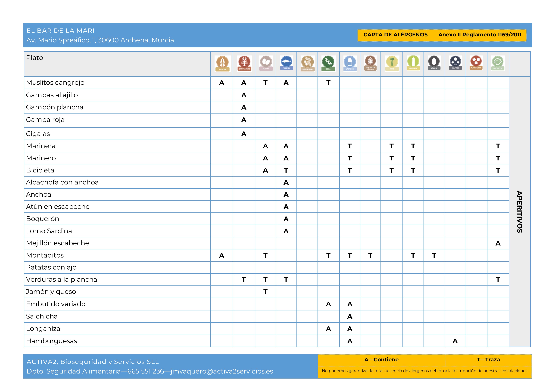Select Alcachofa con anchoa dish
Viewport: 555px width, 392px height.
[62, 182]
